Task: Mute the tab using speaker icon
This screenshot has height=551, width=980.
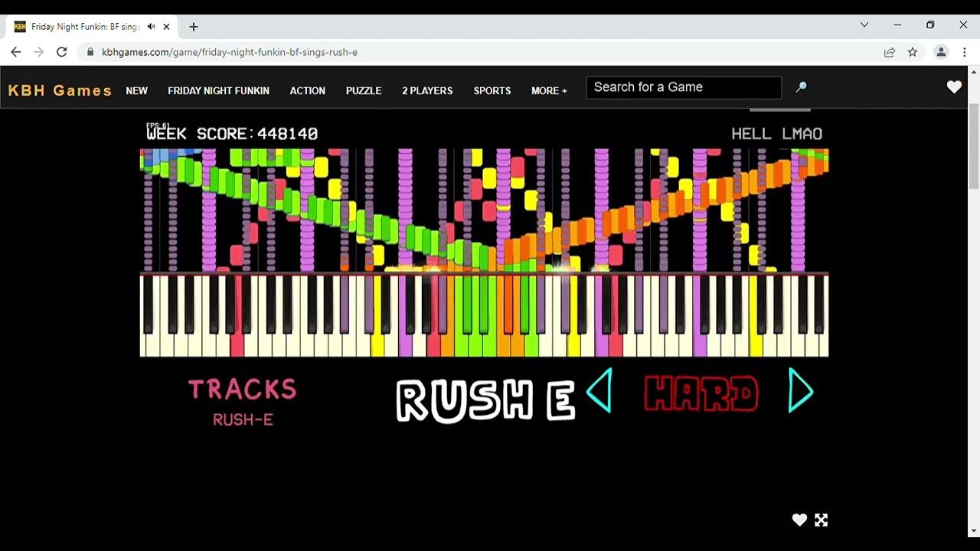Action: [x=151, y=26]
